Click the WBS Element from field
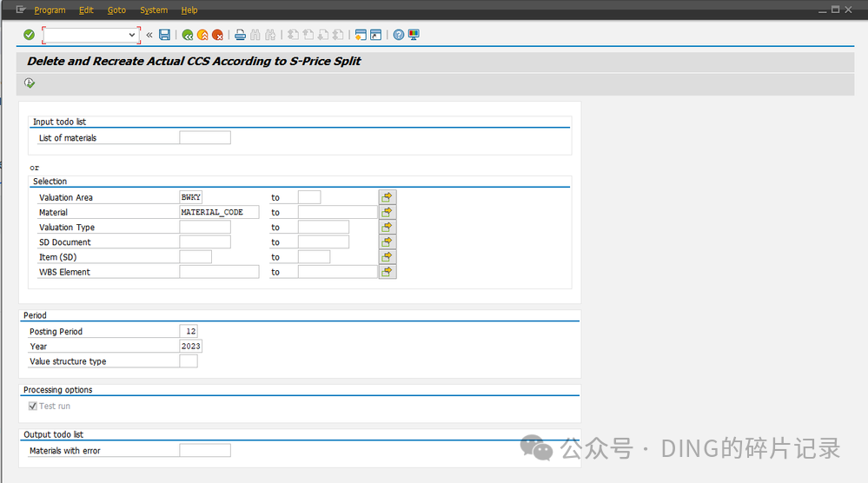 219,272
